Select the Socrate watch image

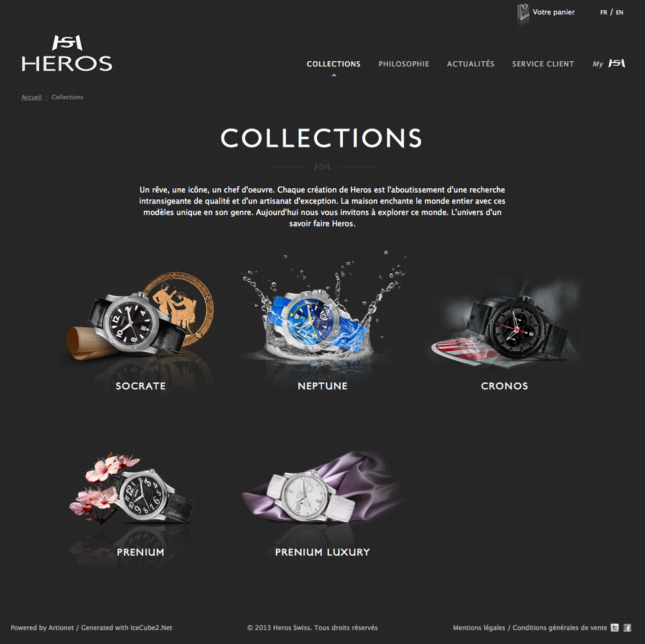140,318
